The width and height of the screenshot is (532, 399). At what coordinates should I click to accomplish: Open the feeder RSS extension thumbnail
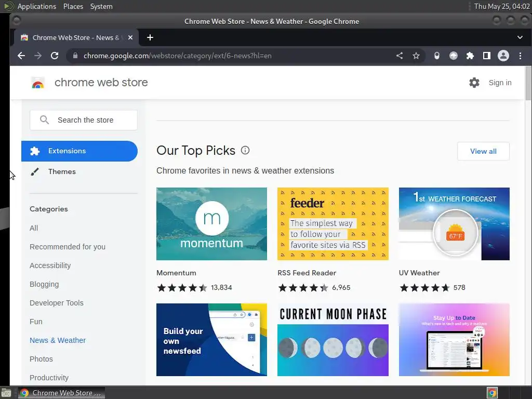tap(333, 224)
